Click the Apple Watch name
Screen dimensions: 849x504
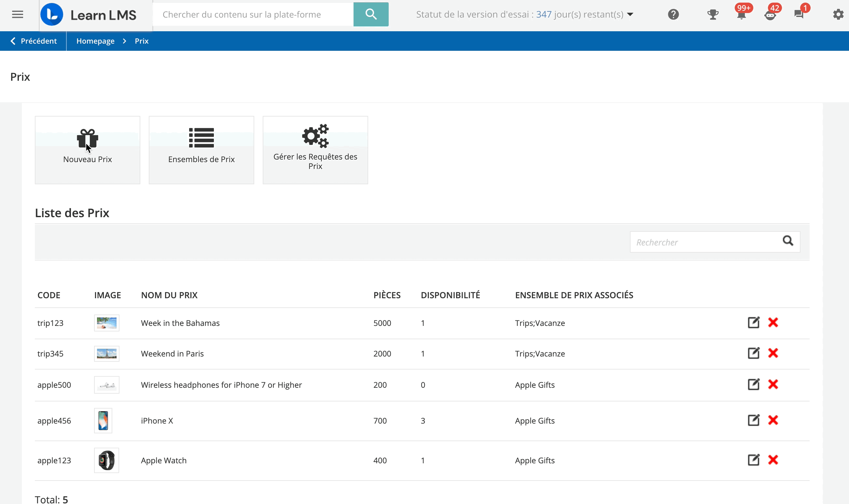(x=164, y=460)
